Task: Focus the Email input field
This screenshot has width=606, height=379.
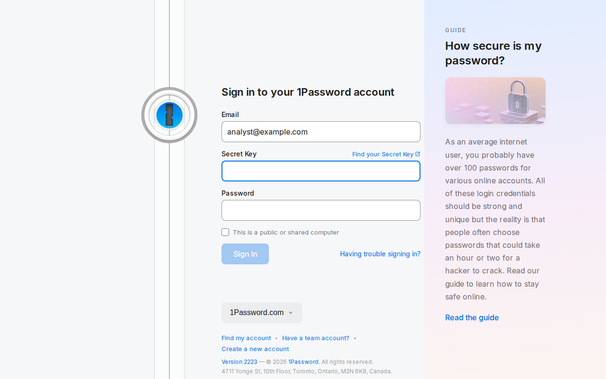Action: click(x=321, y=132)
